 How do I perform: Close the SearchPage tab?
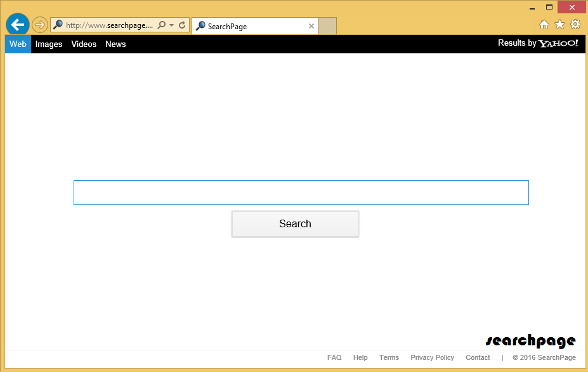pyautogui.click(x=311, y=26)
